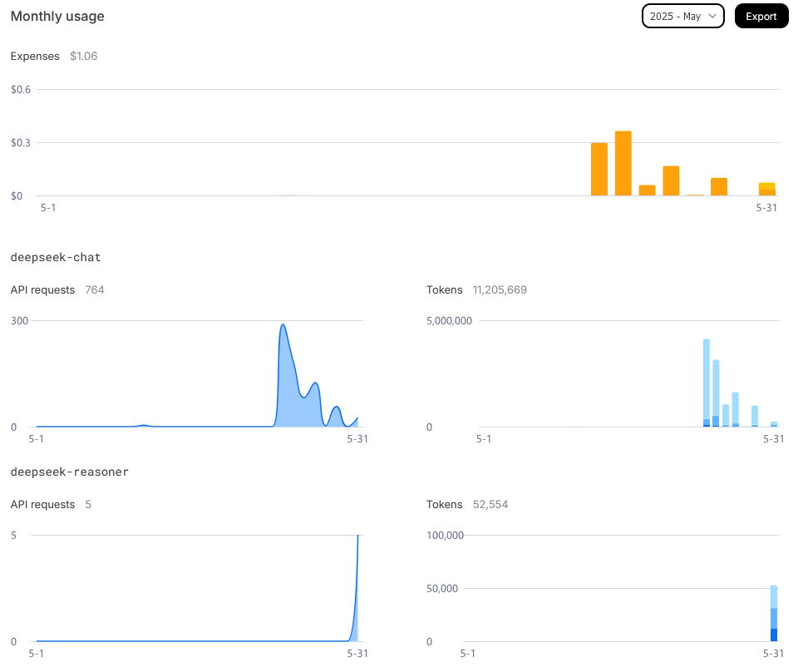
Task: Click the deepseek-chat model heading
Action: [56, 257]
